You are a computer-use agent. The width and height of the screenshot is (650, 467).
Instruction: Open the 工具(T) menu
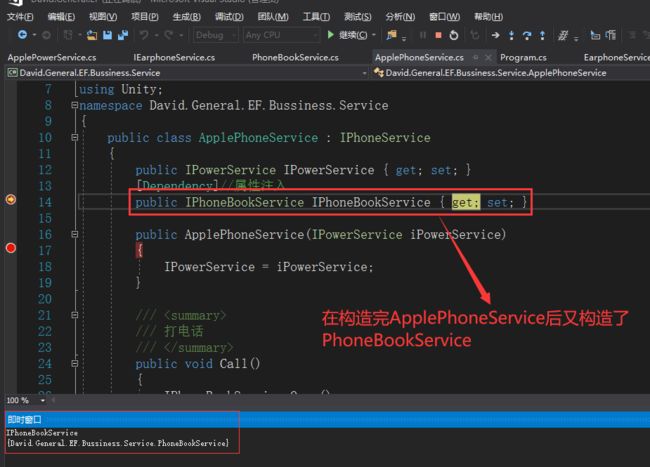pos(316,17)
